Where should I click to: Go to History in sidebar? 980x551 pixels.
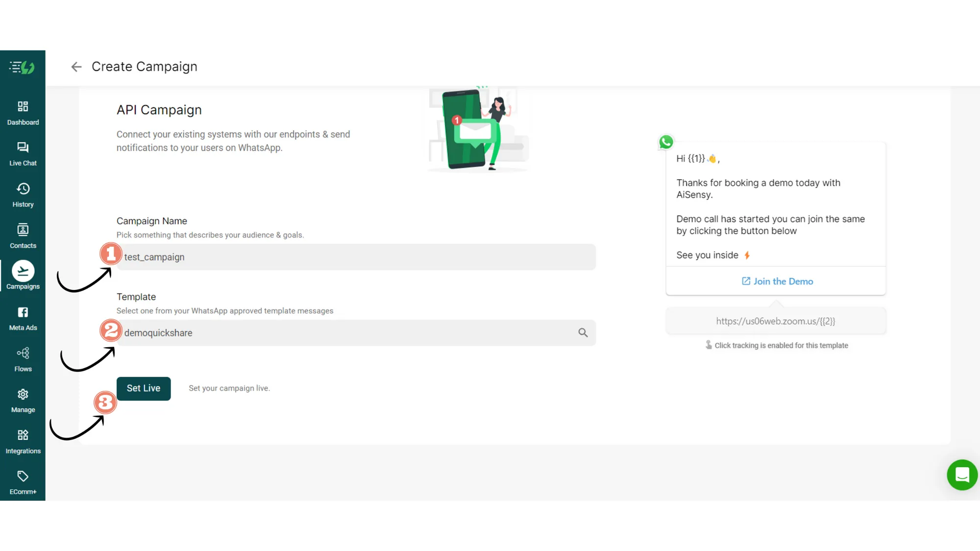click(x=23, y=195)
